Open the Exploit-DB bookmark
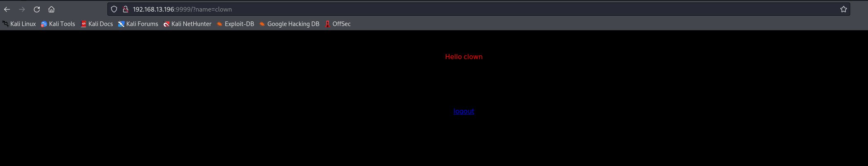This screenshot has width=868, height=166. (x=235, y=24)
